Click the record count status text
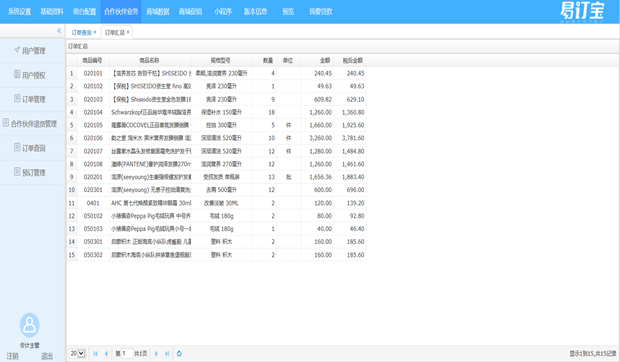 pyautogui.click(x=592, y=354)
